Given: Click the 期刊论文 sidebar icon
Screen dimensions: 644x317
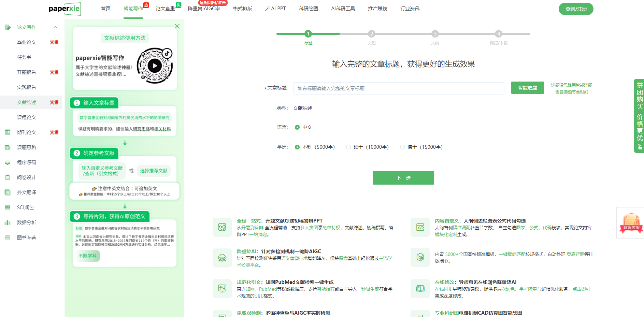Looking at the screenshot, I should click(x=8, y=132).
